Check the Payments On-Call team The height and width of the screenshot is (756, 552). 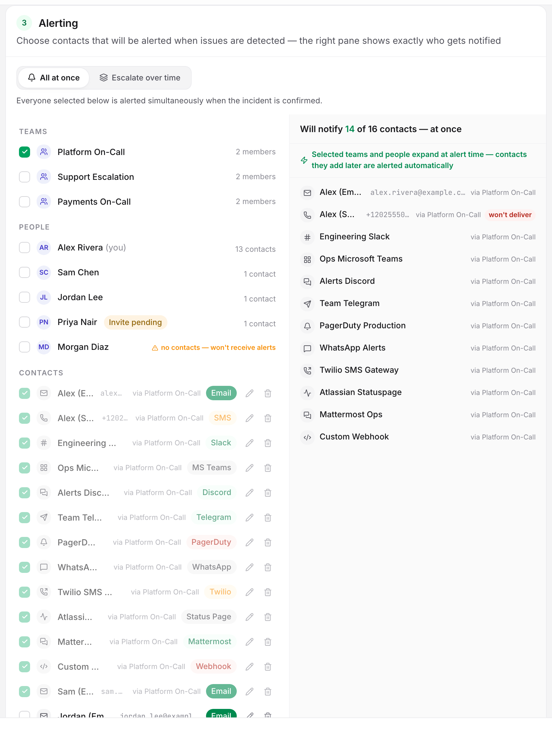25,202
